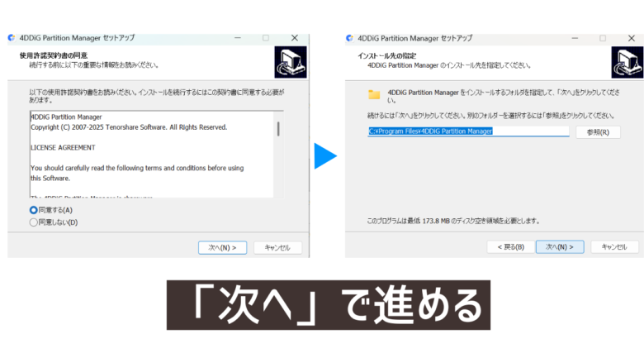Click 次へ(N) in the license agreement window
The width and height of the screenshot is (644, 339).
[x=222, y=248]
